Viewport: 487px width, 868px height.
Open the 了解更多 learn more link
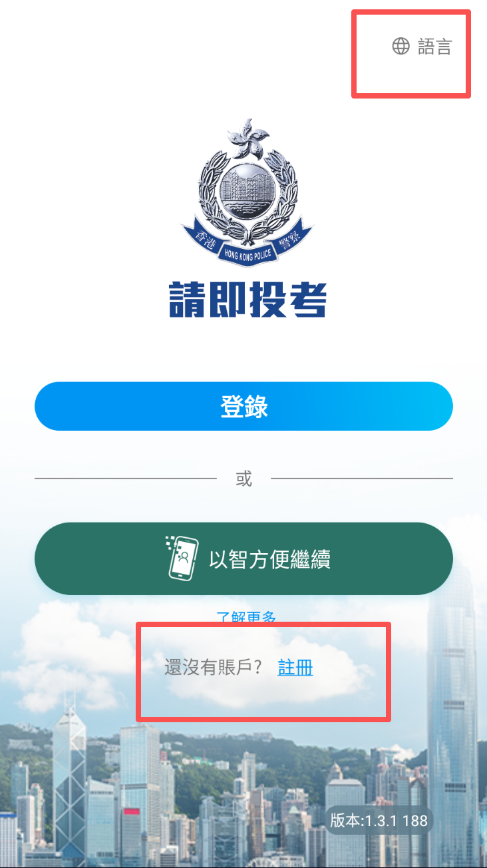coord(246,617)
